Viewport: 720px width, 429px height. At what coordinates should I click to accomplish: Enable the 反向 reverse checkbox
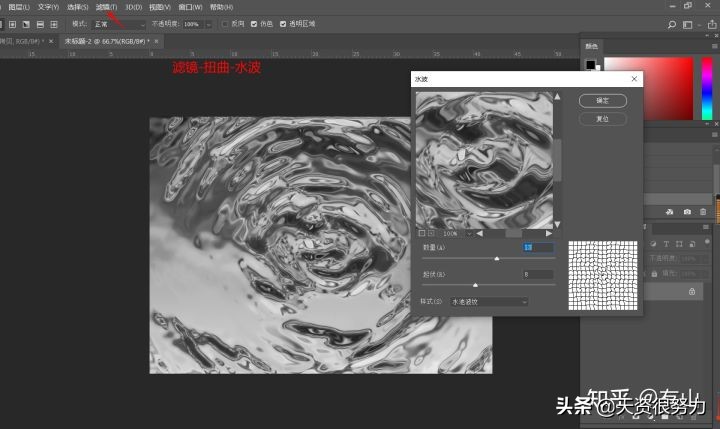pos(225,24)
